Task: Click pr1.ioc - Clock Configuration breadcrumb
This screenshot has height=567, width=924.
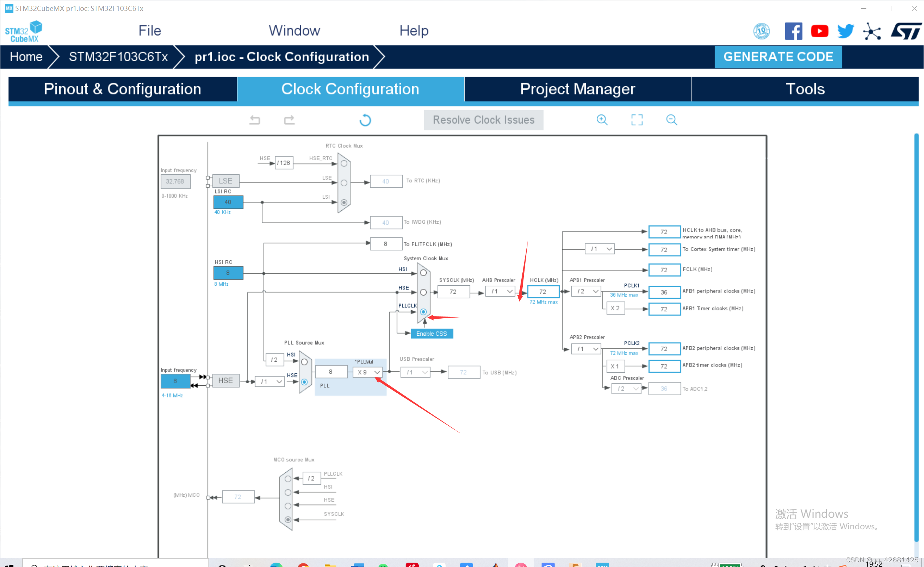Action: tap(282, 57)
